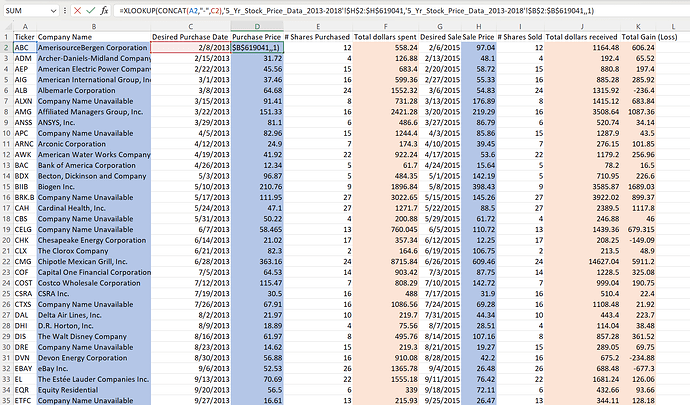Click the 'Biogen Inc.' cell

tap(94, 187)
